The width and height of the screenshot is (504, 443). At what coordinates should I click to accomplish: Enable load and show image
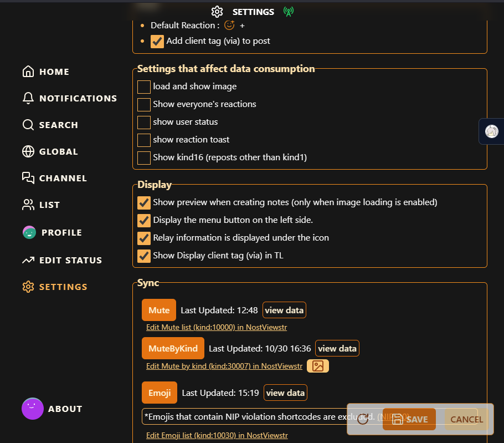tap(144, 87)
